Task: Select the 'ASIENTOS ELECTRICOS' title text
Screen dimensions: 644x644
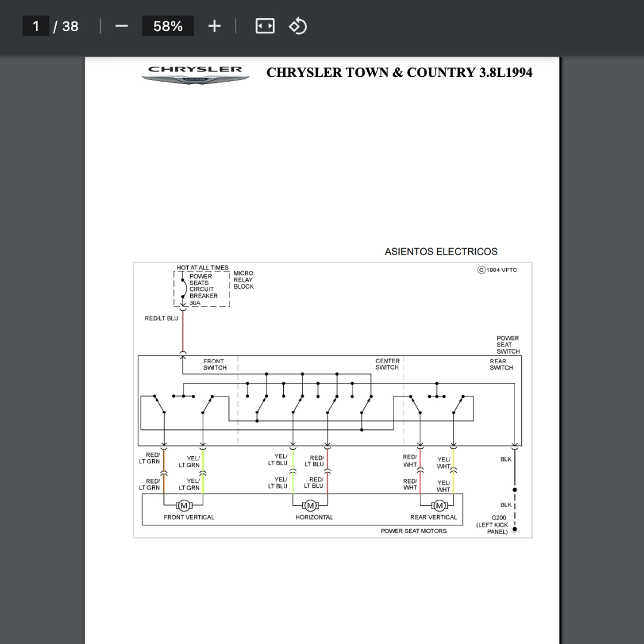Action: (441, 252)
